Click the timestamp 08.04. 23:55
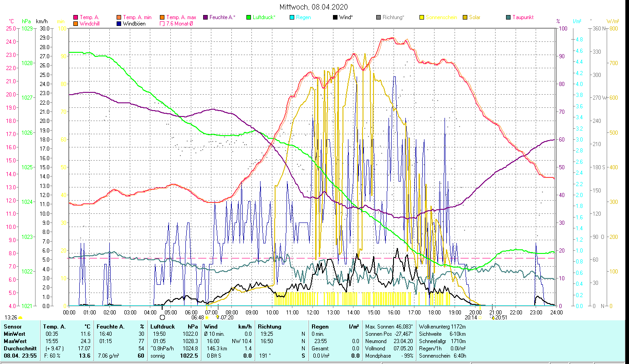Viewport: 629px width, 364px height. pyautogui.click(x=20, y=356)
